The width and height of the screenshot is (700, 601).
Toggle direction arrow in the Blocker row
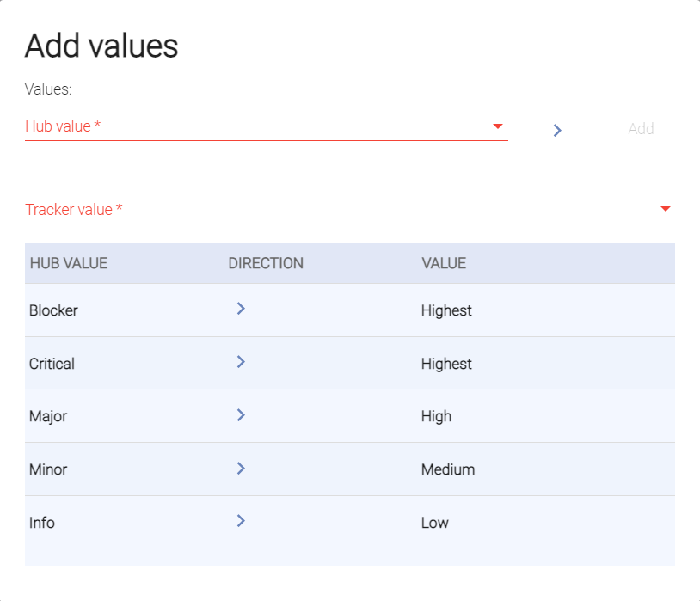(x=241, y=309)
